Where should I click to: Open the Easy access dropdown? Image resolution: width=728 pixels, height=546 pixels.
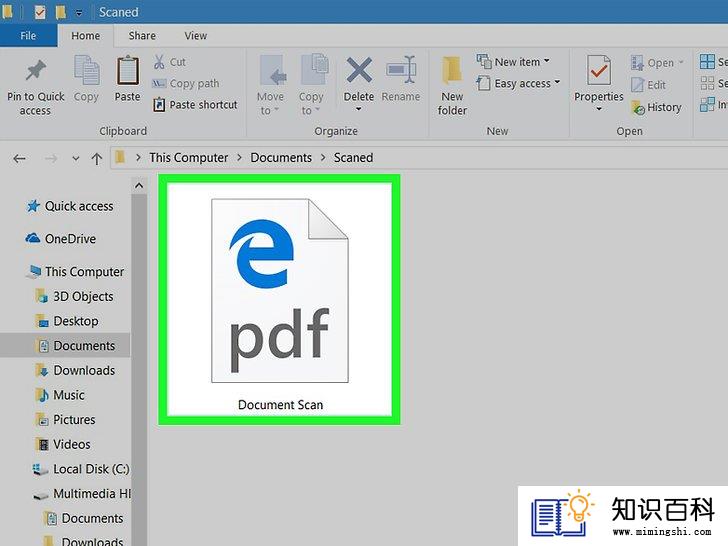click(x=519, y=84)
